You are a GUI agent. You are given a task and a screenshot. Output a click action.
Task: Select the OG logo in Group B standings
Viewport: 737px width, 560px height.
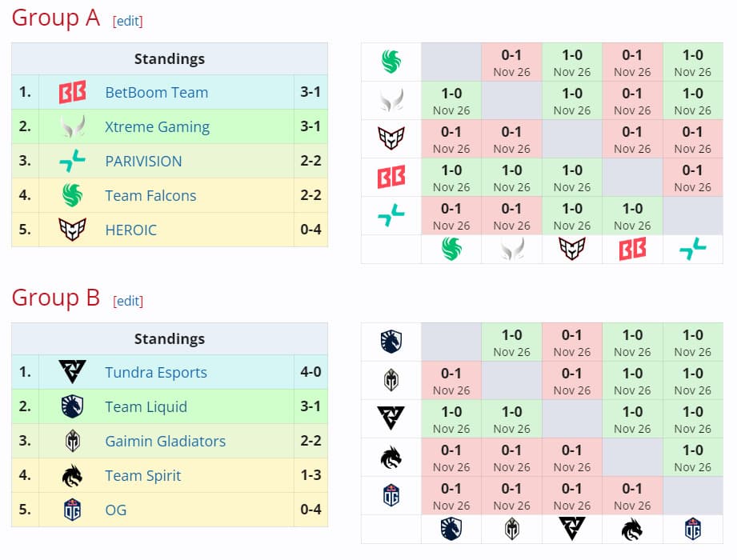pyautogui.click(x=72, y=510)
